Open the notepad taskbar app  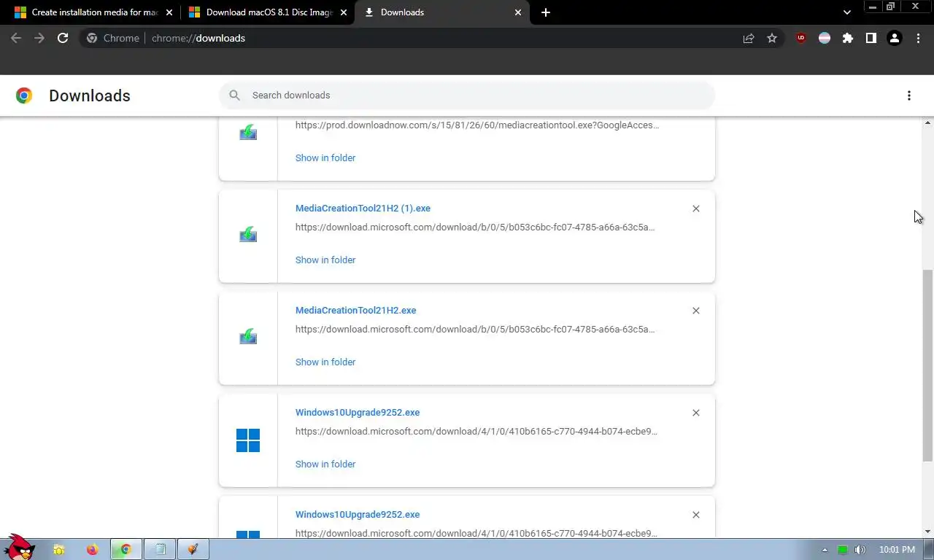point(159,550)
